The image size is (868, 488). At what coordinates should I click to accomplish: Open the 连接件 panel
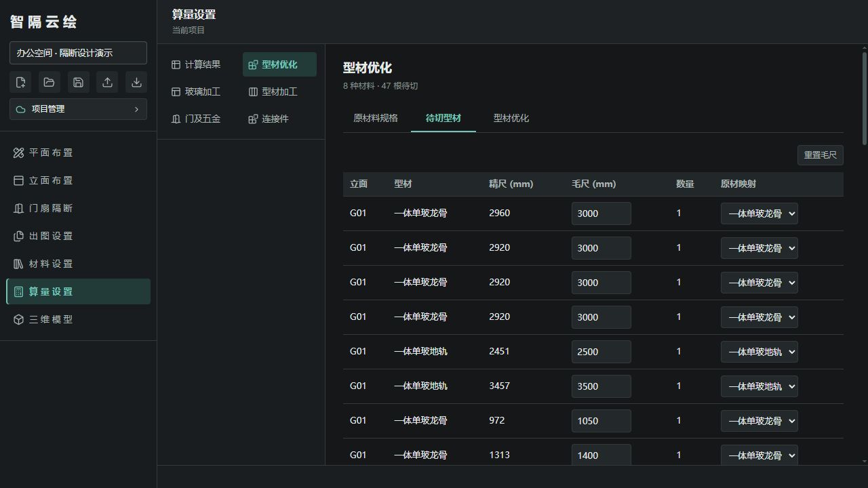pyautogui.click(x=279, y=119)
